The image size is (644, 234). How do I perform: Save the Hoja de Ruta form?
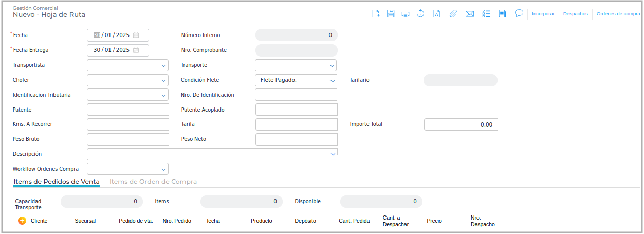(x=391, y=14)
